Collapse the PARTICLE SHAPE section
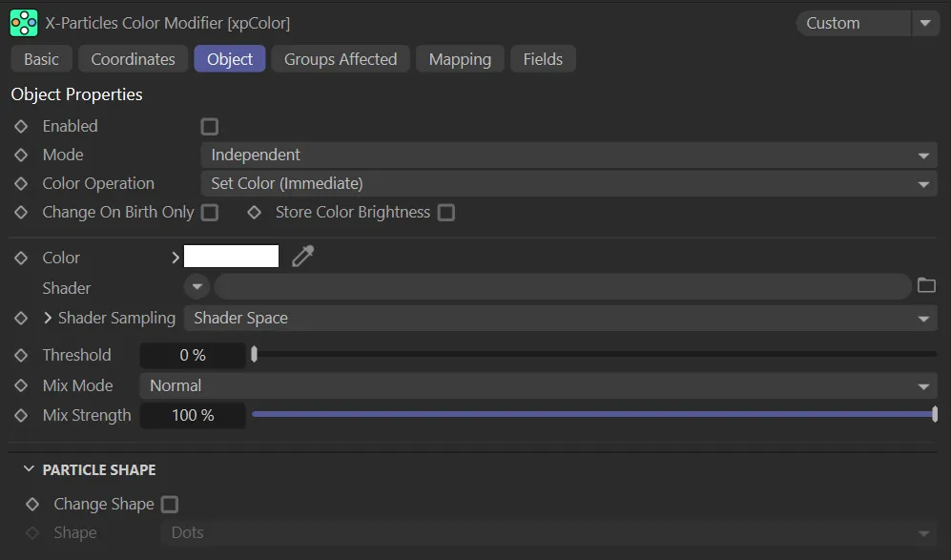The width and height of the screenshot is (951, 560). coord(29,470)
